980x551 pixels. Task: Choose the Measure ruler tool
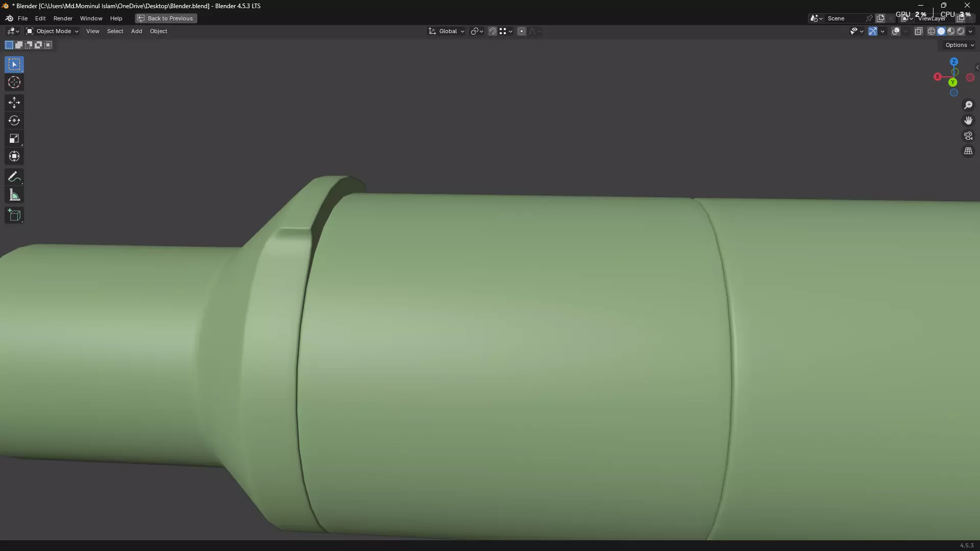[14, 195]
